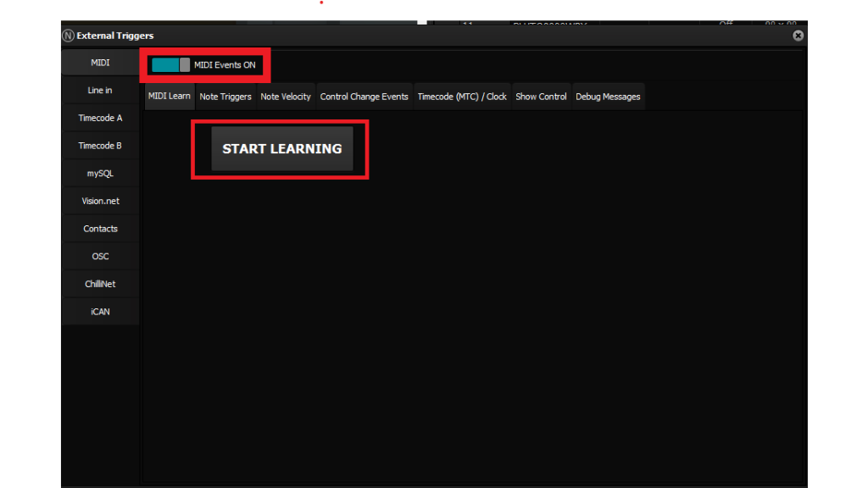Close the External Triggers window
This screenshot has height=488, width=868.
tap(798, 36)
